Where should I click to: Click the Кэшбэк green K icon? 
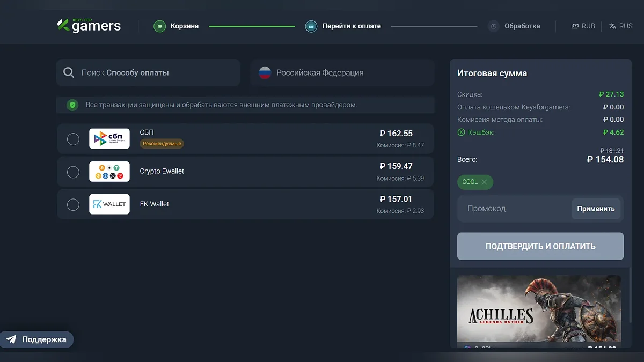tap(461, 132)
